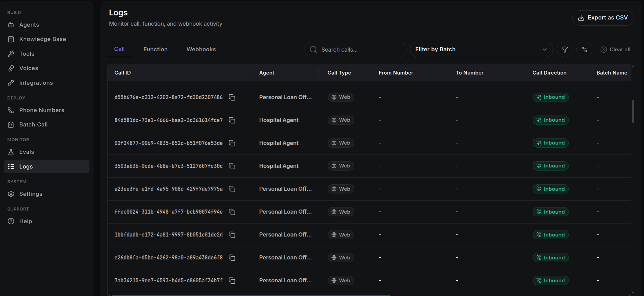Open call 84d581dc-73e1-4666-baa2-3c361614fce7
The height and width of the screenshot is (296, 644).
168,120
